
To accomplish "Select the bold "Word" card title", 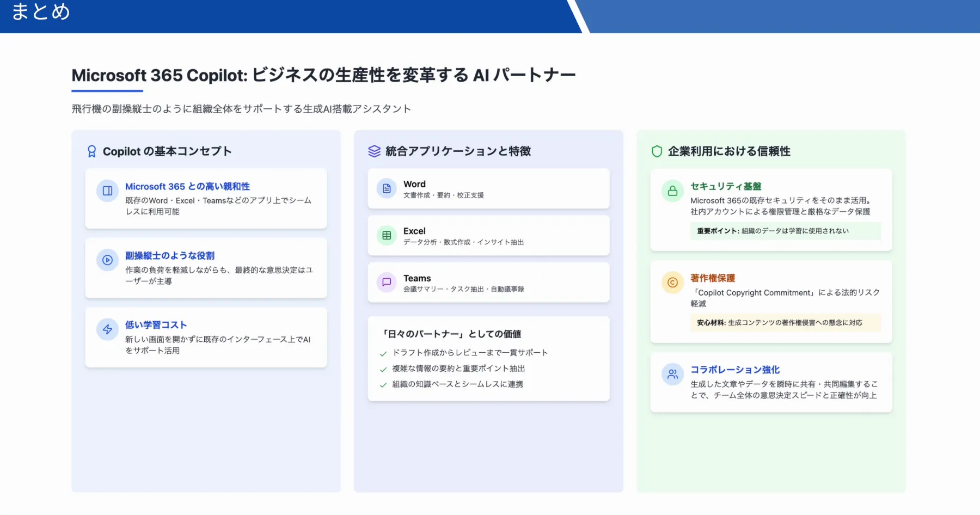I will (x=414, y=184).
